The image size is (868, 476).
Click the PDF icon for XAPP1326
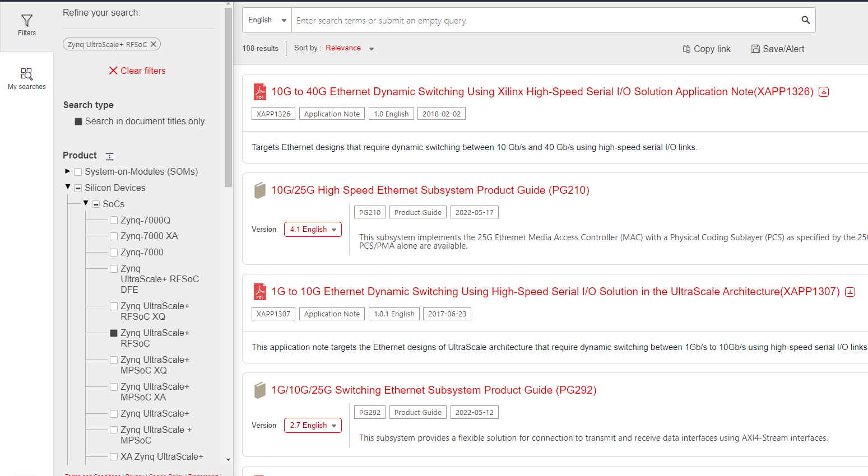click(259, 91)
